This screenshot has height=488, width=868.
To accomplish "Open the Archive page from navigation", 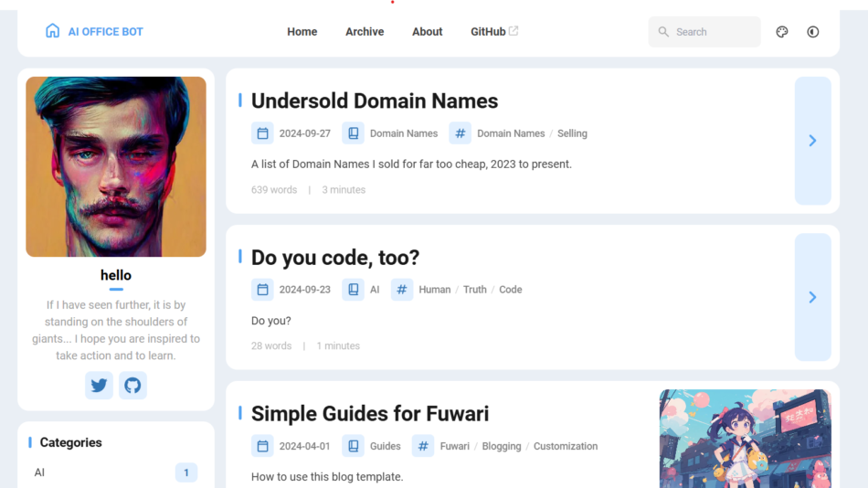I will [x=365, y=32].
